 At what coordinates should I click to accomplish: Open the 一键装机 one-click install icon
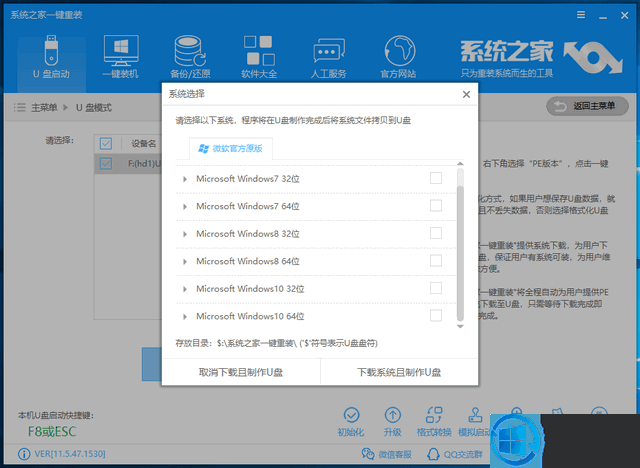pos(121,57)
